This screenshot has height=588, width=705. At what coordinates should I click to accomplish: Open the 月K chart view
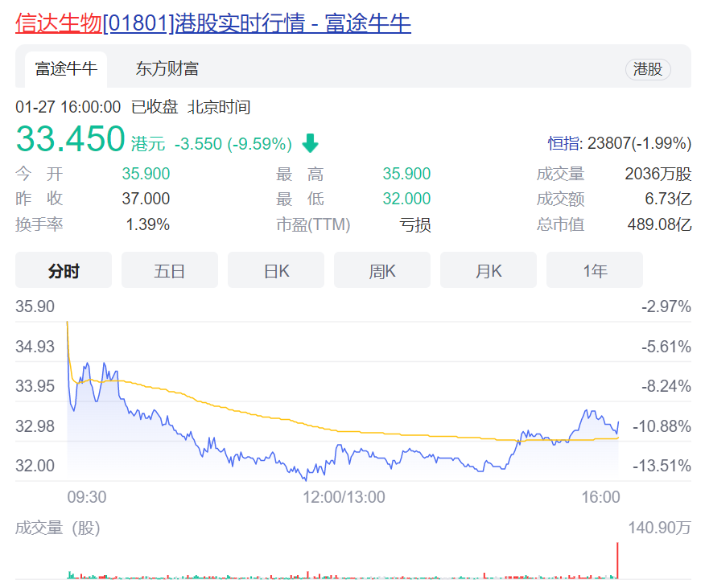[x=489, y=271]
